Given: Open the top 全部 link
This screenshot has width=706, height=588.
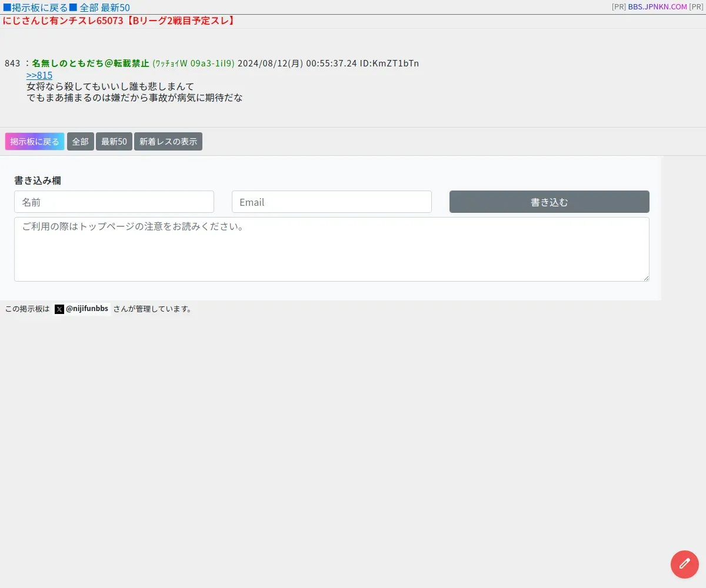Looking at the screenshot, I should tap(89, 8).
